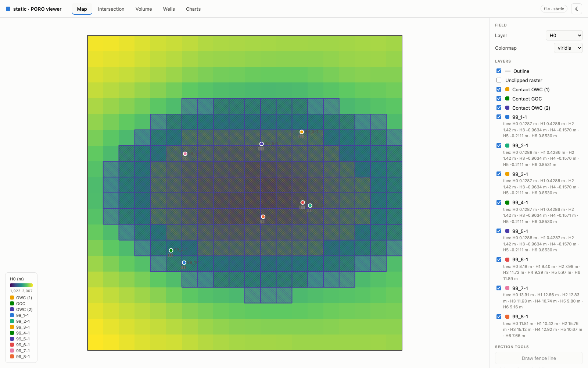Click the 99_8-1 swatch in legend
Screen dimensions: 588x368
12,357
